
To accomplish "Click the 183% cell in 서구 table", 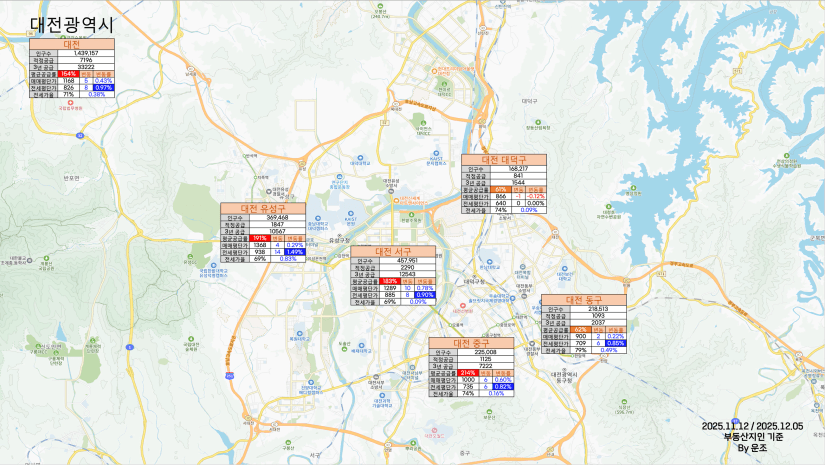I will coord(390,281).
